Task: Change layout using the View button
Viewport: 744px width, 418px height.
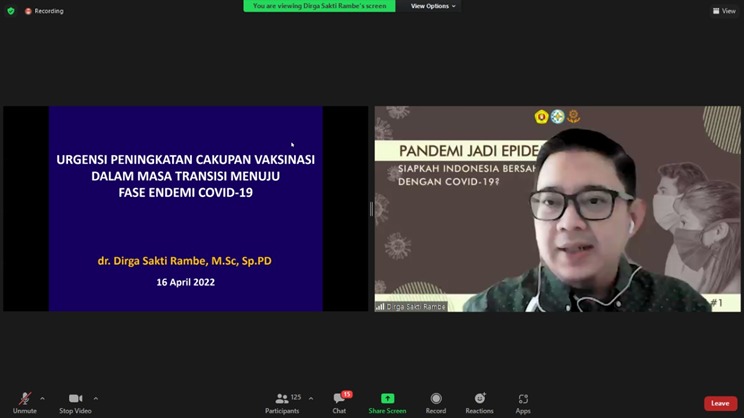Action: pos(724,11)
